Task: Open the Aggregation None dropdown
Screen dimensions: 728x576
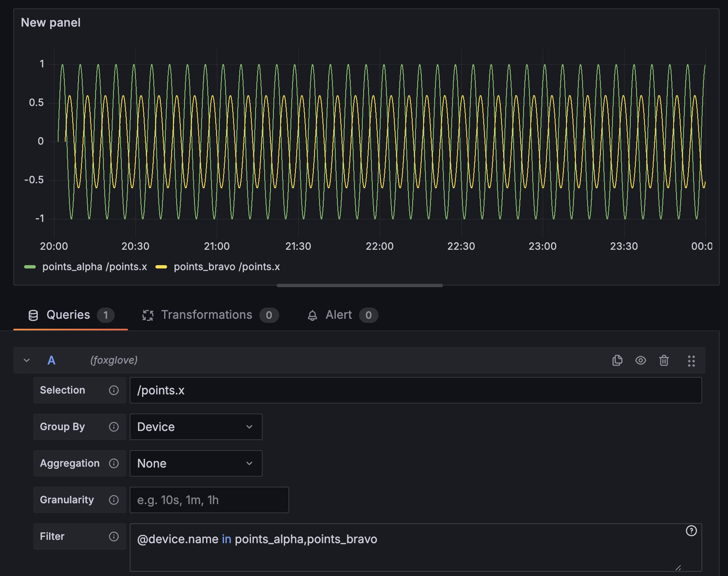Action: 196,463
